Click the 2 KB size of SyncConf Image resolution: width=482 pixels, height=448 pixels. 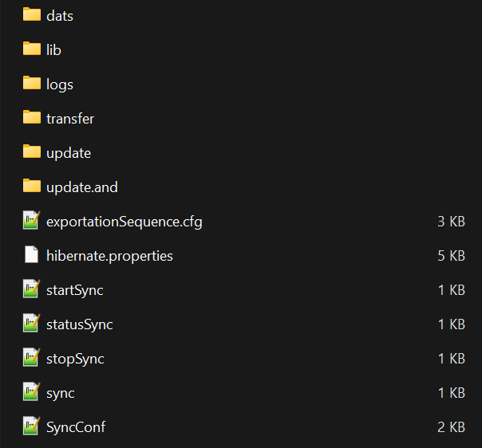451,427
